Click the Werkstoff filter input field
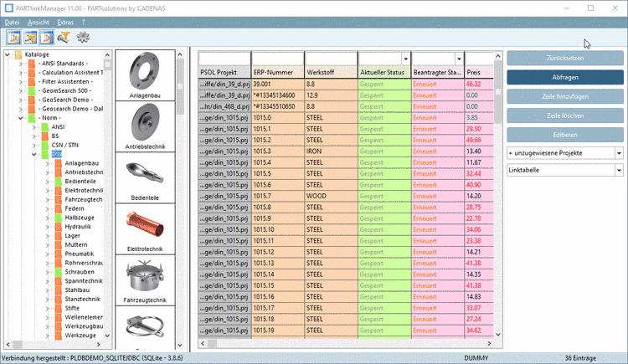The width and height of the screenshot is (628, 364). click(331, 59)
